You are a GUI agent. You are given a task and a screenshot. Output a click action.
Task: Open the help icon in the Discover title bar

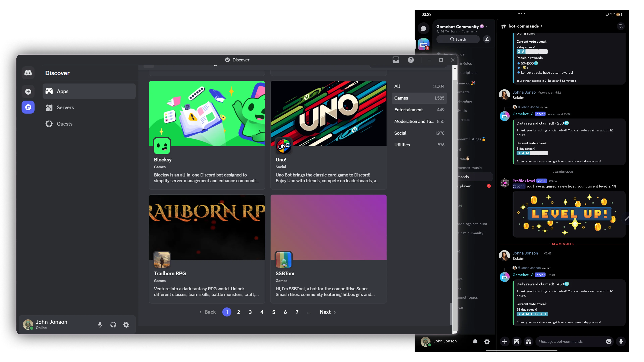[411, 60]
